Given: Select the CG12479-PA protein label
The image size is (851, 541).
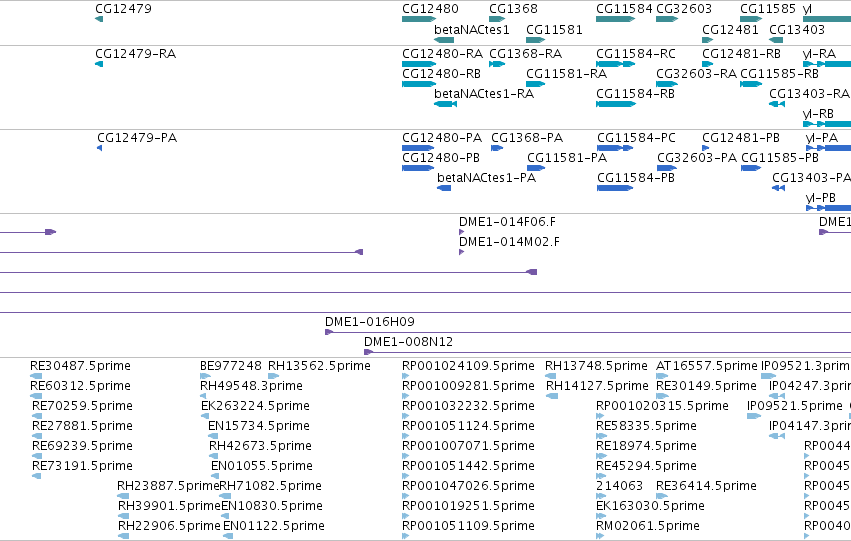Looking at the screenshot, I should tap(137, 137).
